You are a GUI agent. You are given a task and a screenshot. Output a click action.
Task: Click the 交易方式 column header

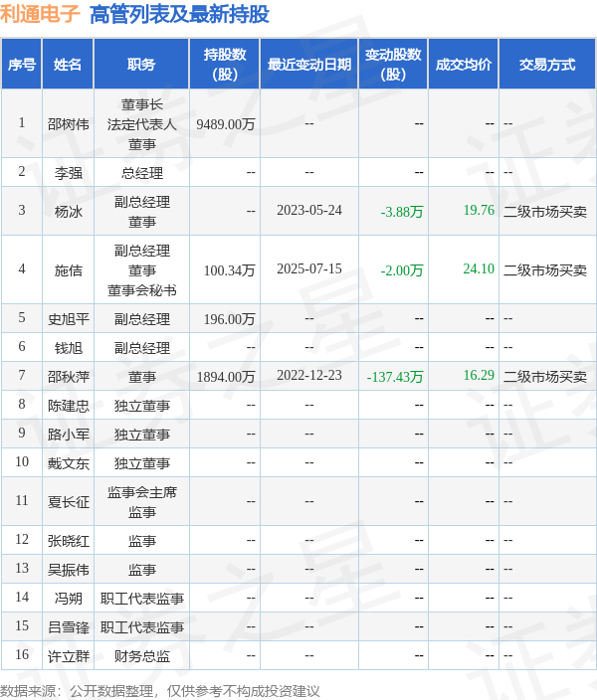[x=547, y=64]
